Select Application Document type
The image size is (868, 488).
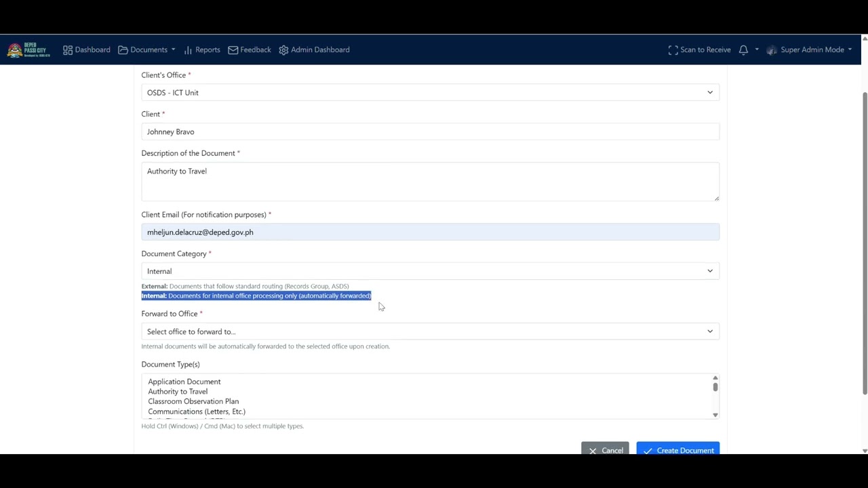pyautogui.click(x=184, y=382)
